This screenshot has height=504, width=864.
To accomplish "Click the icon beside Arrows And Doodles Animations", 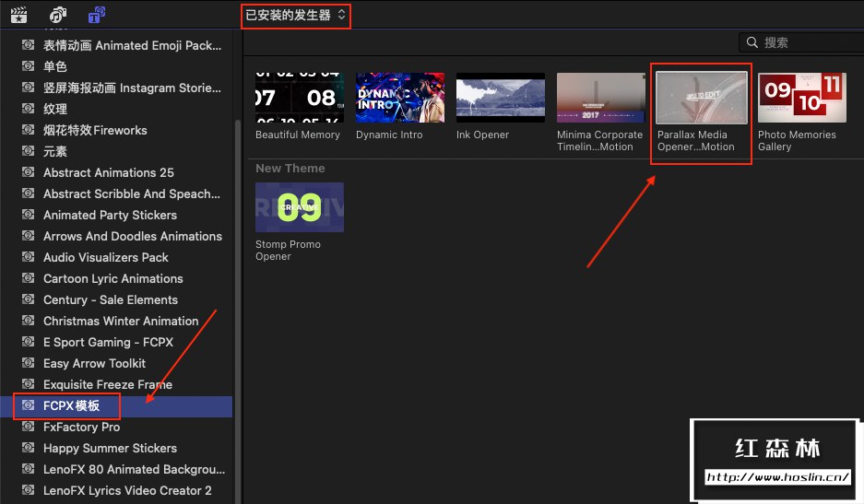I will [x=28, y=236].
